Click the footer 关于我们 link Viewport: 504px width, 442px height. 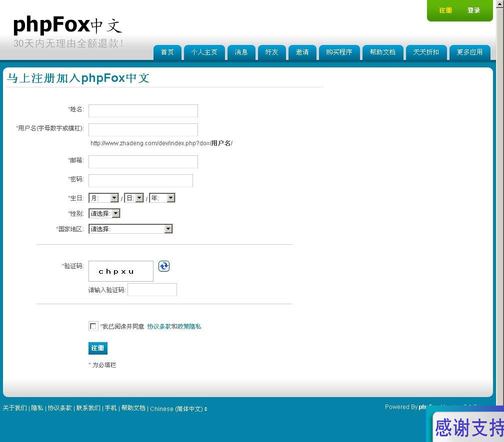(x=15, y=408)
